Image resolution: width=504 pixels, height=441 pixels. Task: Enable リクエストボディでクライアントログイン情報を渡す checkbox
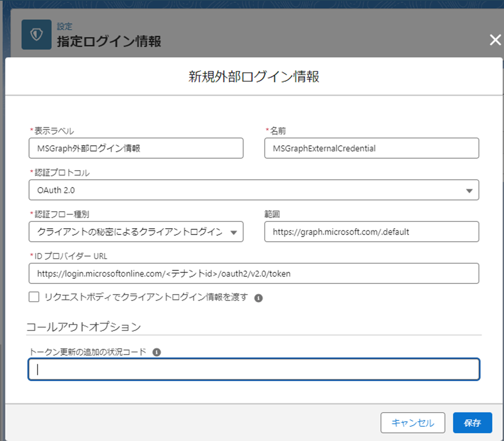pos(34,297)
